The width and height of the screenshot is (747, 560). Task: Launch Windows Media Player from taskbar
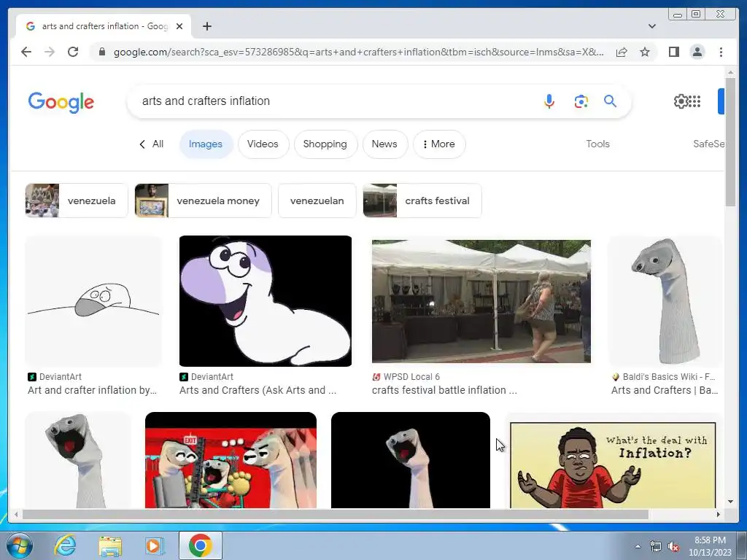155,545
